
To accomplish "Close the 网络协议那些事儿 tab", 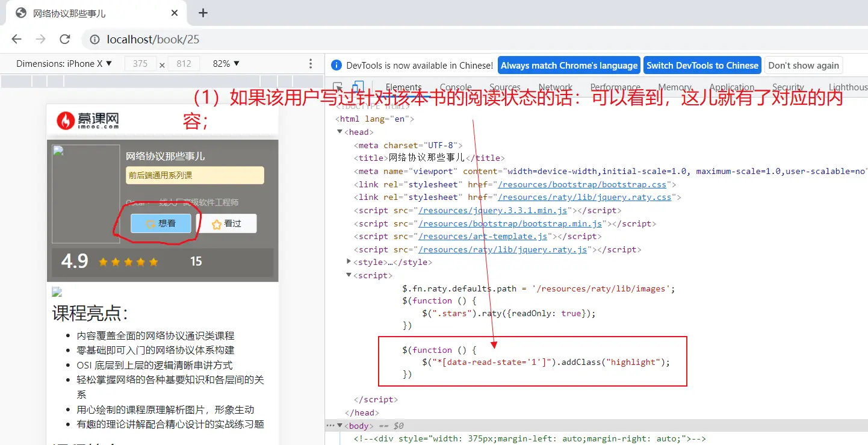I will coord(175,13).
